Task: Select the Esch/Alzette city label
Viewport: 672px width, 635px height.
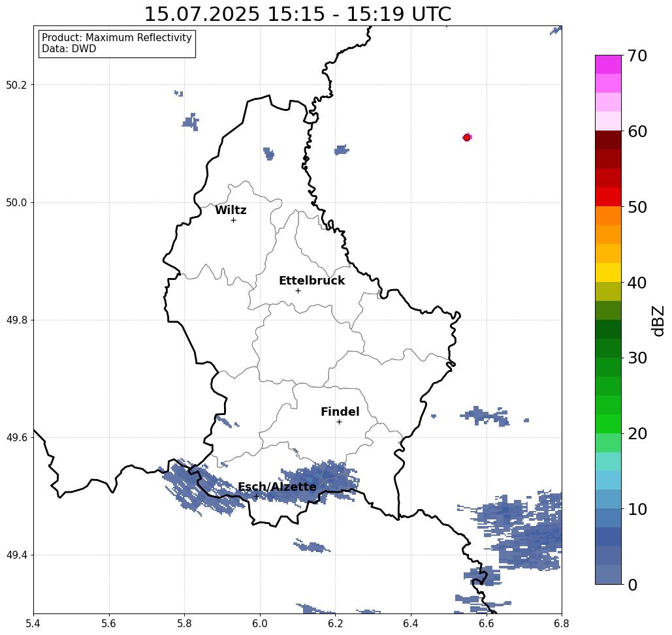Action: tap(277, 487)
